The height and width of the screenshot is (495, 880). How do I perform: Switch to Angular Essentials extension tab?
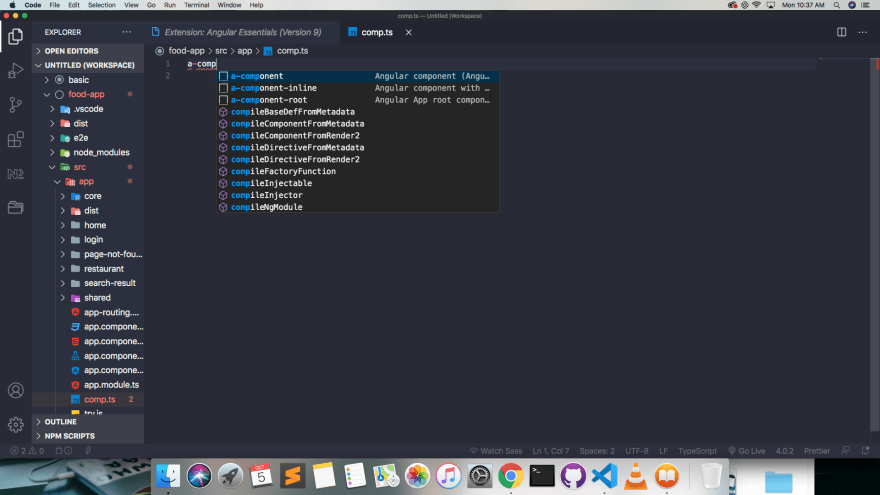click(242, 32)
